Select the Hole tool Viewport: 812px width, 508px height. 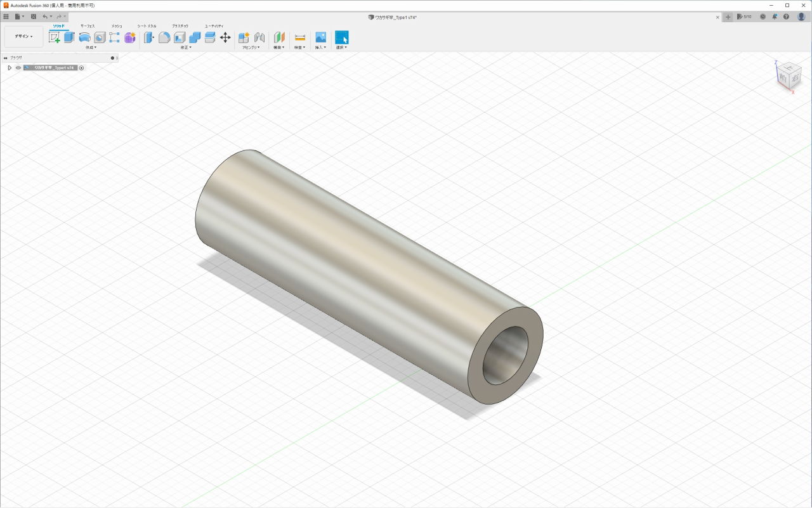pyautogui.click(x=100, y=37)
